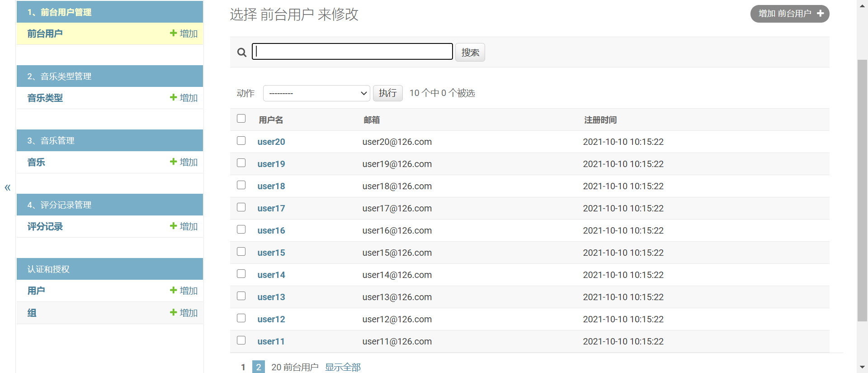Viewport: 868px width, 373px height.
Task: Check the user20 row checkbox
Action: (x=241, y=141)
